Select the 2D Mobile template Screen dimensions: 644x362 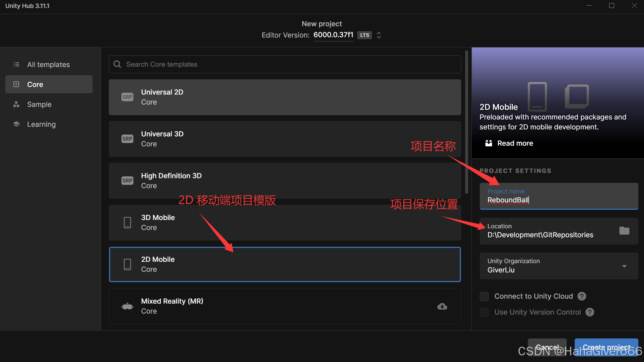pyautogui.click(x=285, y=264)
